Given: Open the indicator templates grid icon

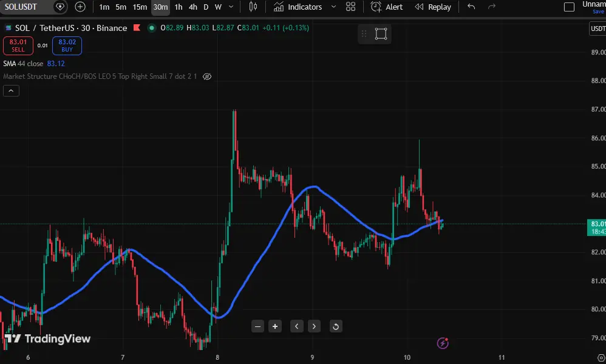Looking at the screenshot, I should (350, 7).
